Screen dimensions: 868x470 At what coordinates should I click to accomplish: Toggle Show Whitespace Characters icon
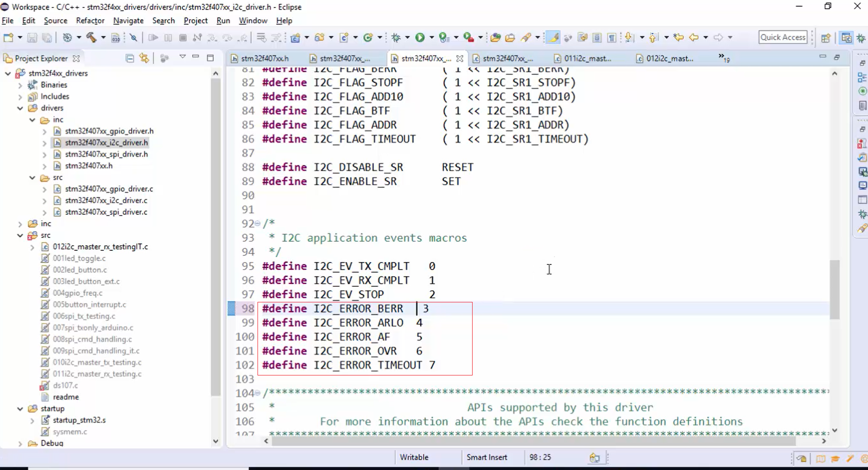point(612,37)
